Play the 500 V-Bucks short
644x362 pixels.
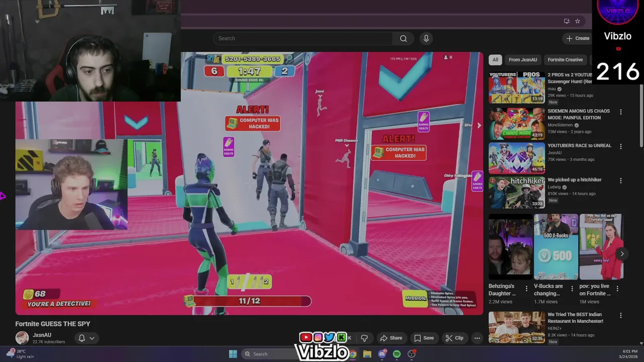[x=556, y=247]
